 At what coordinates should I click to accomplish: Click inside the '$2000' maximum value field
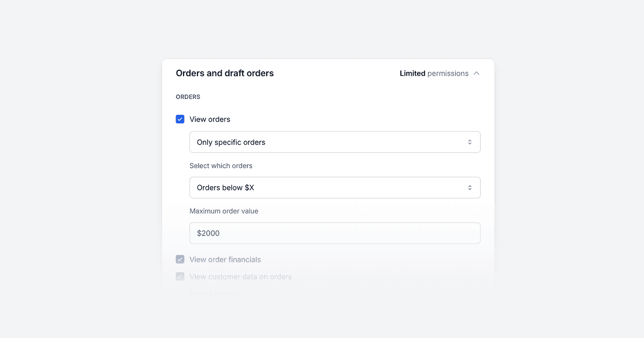[x=335, y=233]
